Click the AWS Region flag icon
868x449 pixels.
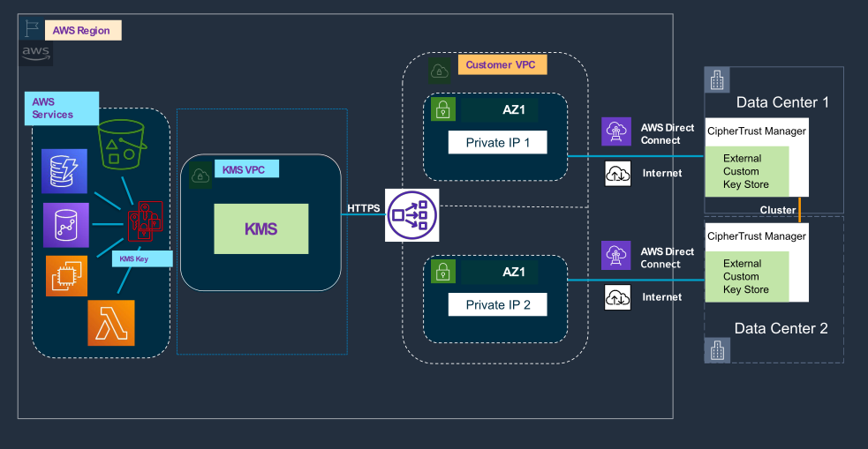coord(31,28)
